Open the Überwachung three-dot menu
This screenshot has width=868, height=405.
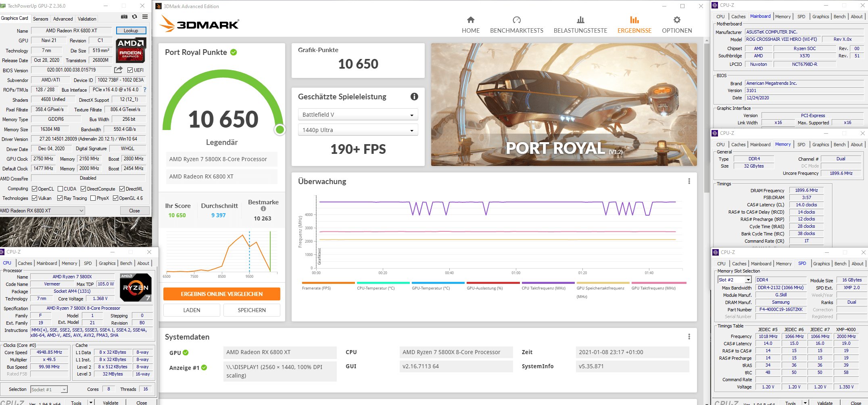tap(689, 181)
